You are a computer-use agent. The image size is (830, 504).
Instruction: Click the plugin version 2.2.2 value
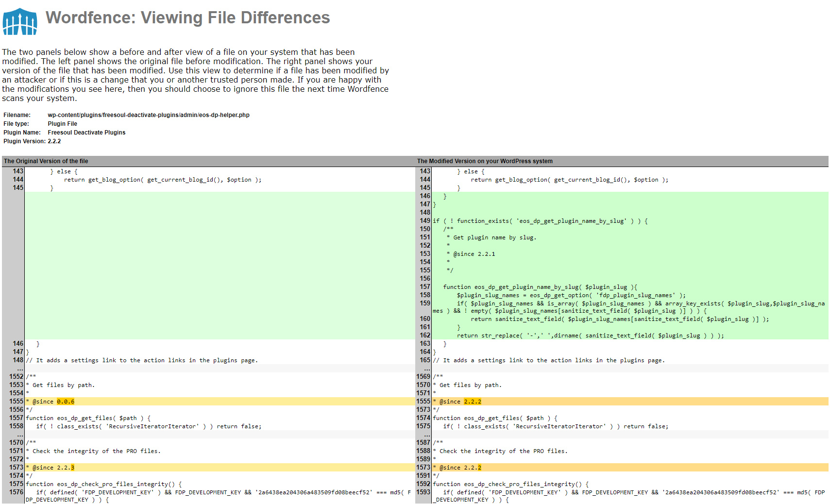pos(54,141)
